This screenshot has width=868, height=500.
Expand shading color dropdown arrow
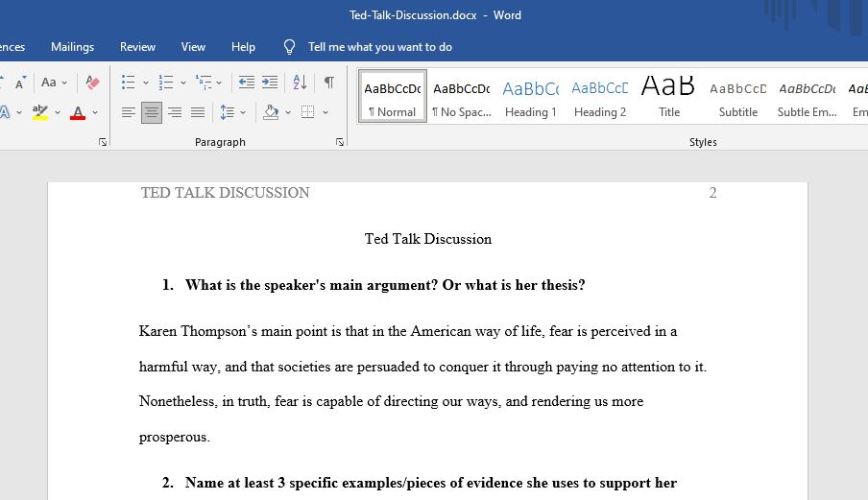tap(288, 113)
